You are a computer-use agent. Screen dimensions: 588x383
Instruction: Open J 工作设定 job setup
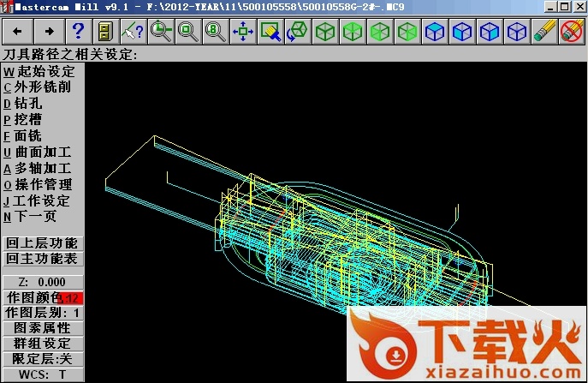pos(37,200)
